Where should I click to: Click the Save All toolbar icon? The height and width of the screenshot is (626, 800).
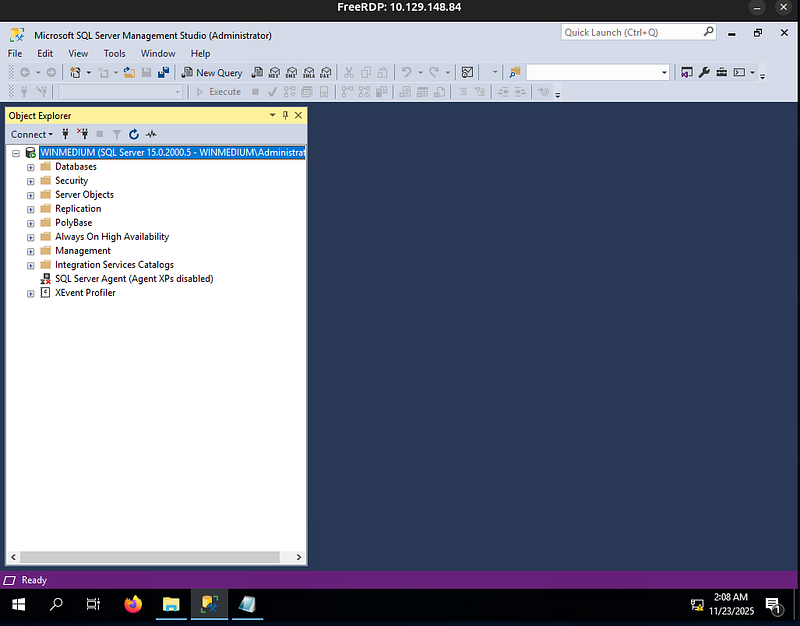[163, 72]
